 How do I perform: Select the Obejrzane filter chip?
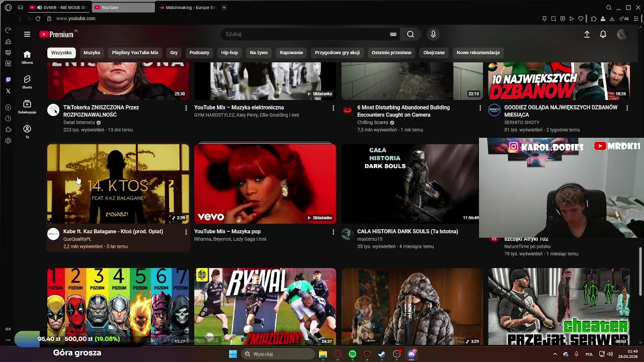click(x=434, y=53)
